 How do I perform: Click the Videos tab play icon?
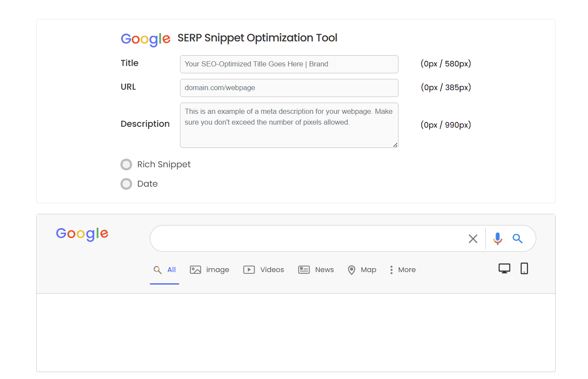tap(249, 270)
